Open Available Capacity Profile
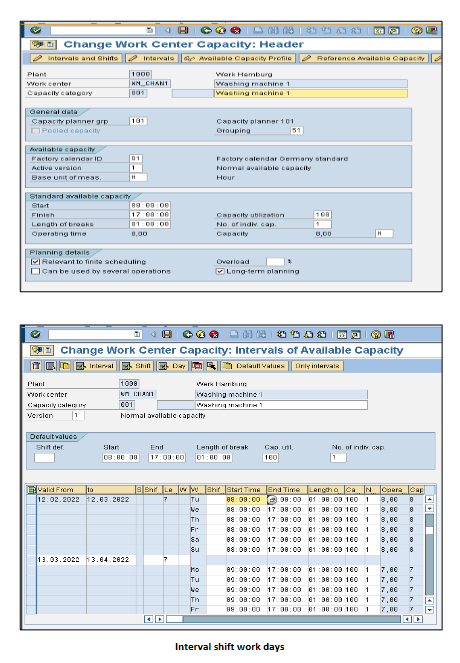460x663 pixels. 238,58
